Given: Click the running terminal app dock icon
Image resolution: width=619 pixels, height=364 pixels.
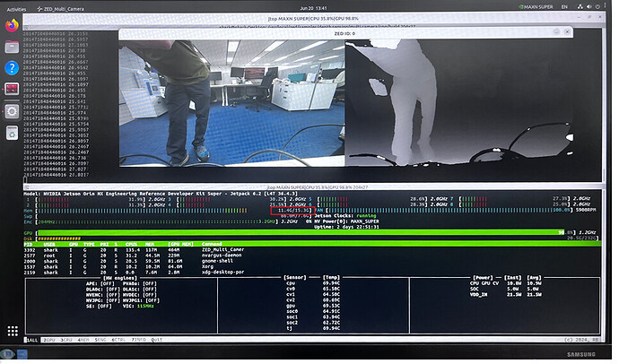Looking at the screenshot, I should (x=12, y=89).
